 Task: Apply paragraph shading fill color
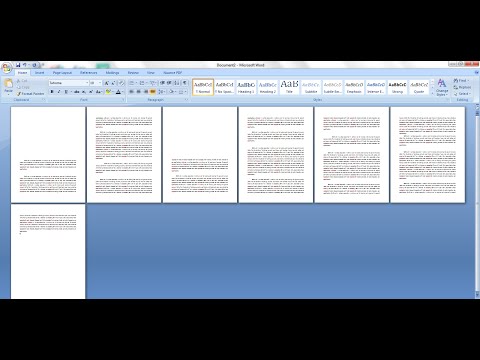(x=171, y=92)
